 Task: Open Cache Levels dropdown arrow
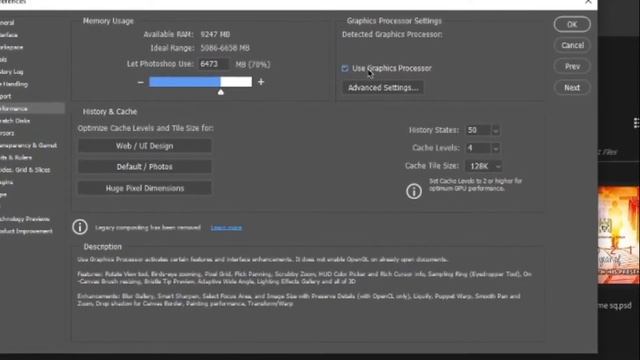tap(496, 148)
